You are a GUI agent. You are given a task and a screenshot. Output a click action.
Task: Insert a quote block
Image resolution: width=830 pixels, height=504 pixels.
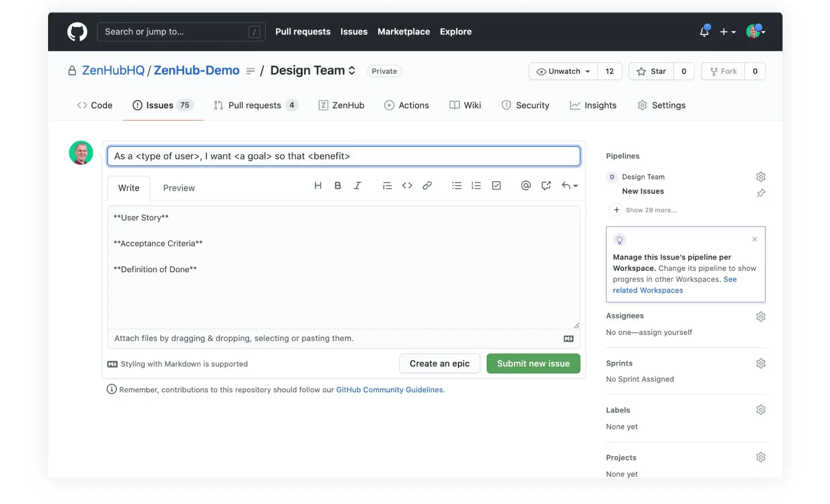(x=387, y=186)
